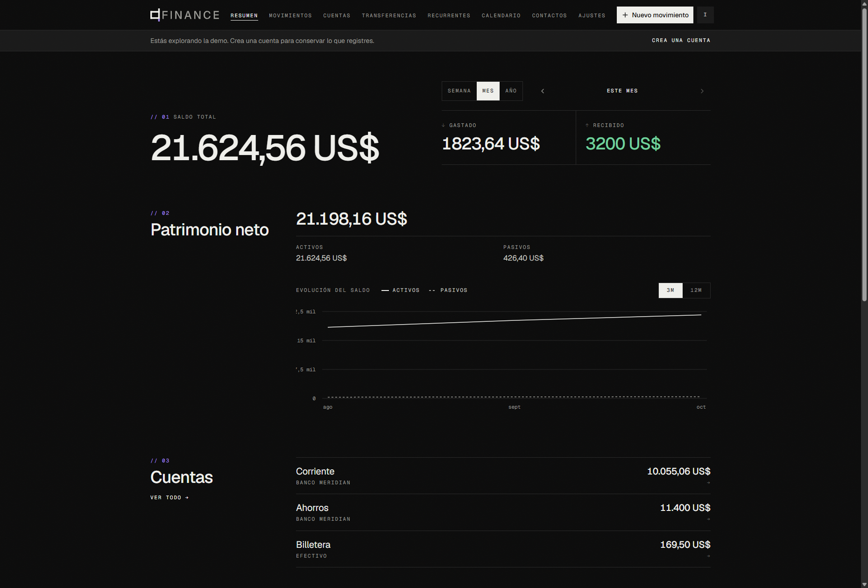Click the Recibido amount 3200 US$
The height and width of the screenshot is (588, 868).
point(623,144)
